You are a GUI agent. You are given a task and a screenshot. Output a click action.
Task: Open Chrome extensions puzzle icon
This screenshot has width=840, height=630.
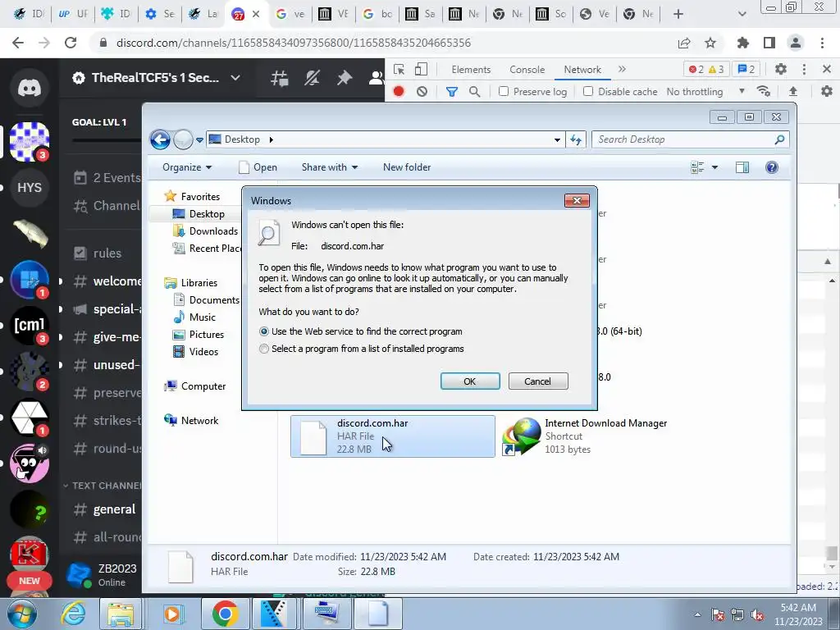[x=743, y=43]
